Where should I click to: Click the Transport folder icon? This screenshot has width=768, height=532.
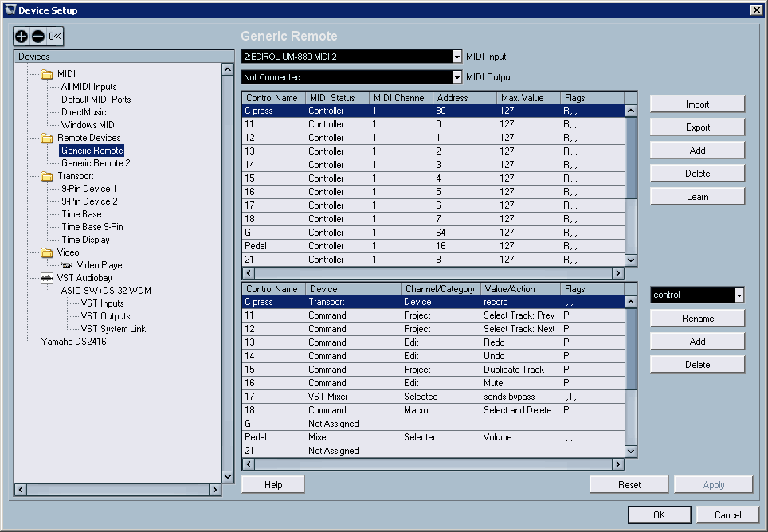click(47, 176)
